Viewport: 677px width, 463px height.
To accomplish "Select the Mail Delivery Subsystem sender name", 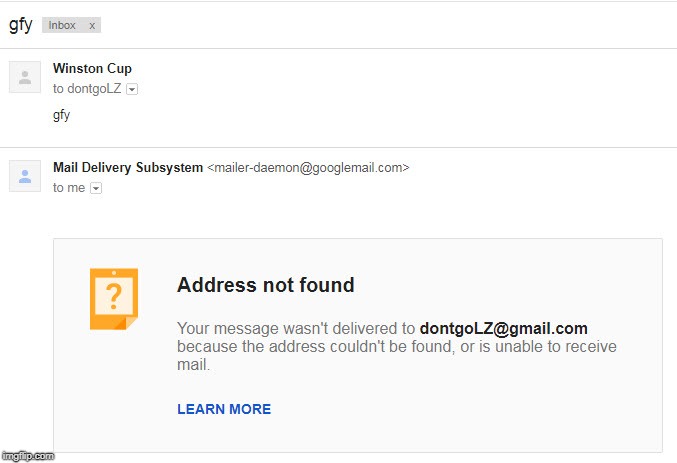I will tap(128, 167).
